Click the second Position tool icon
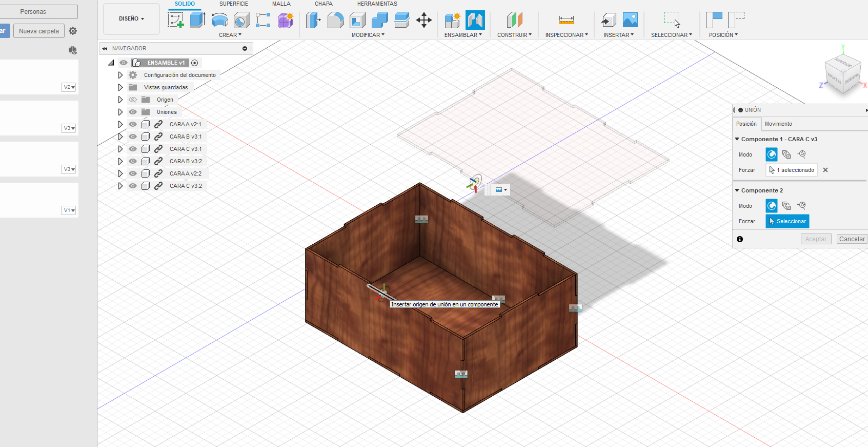This screenshot has width=868, height=447. coord(736,20)
